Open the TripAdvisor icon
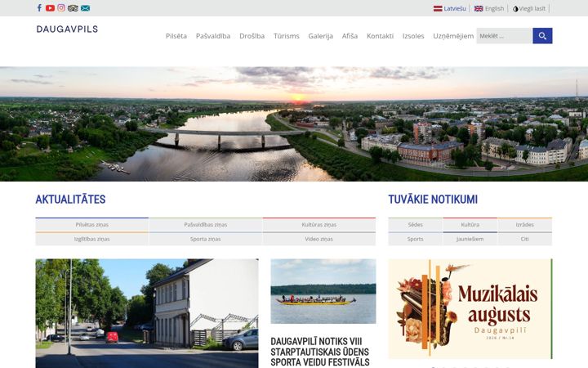The height and width of the screenshot is (368, 588). coord(73,8)
